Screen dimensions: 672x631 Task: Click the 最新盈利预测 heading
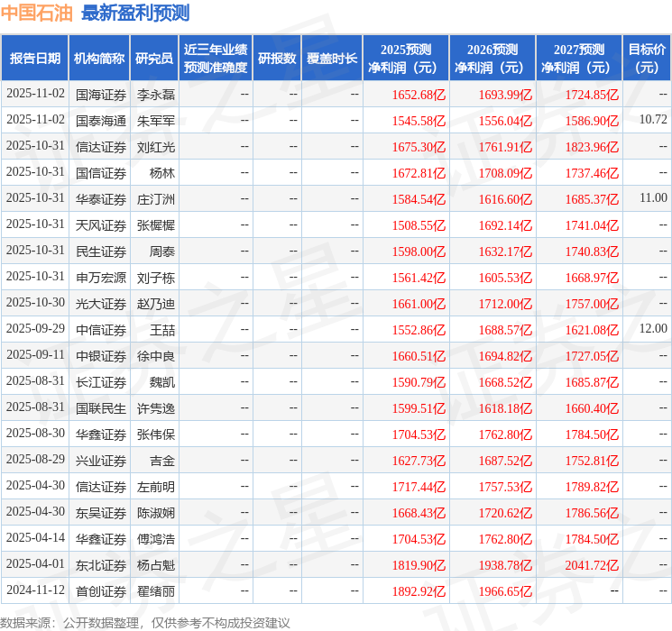pos(135,13)
